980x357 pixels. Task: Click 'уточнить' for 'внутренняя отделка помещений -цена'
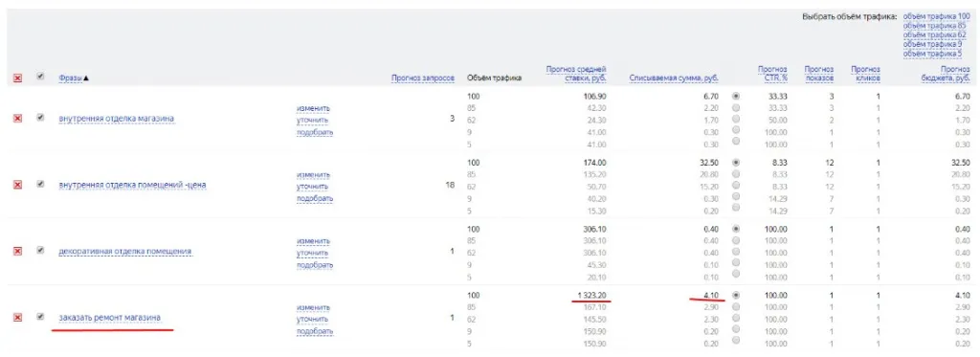click(313, 187)
